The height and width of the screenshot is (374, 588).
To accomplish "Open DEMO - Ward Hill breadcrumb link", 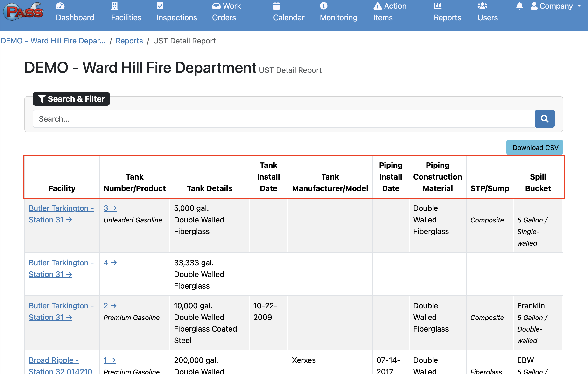I will pos(53,41).
